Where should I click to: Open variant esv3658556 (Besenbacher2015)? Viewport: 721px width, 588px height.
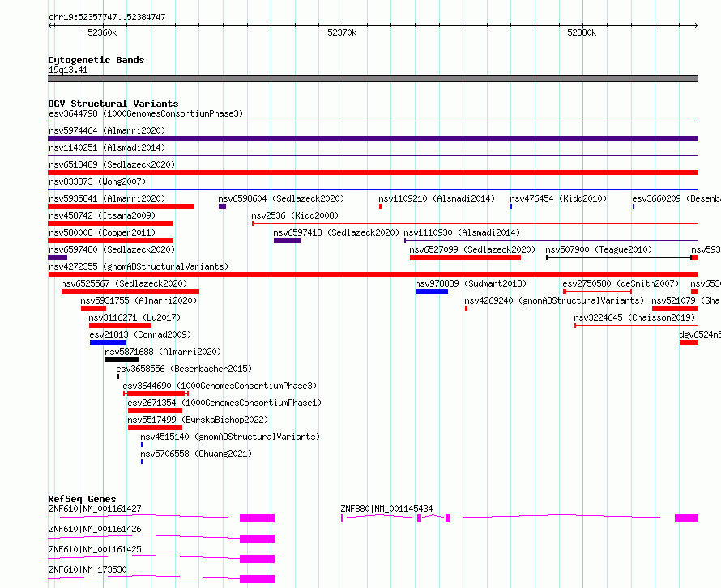(x=184, y=369)
